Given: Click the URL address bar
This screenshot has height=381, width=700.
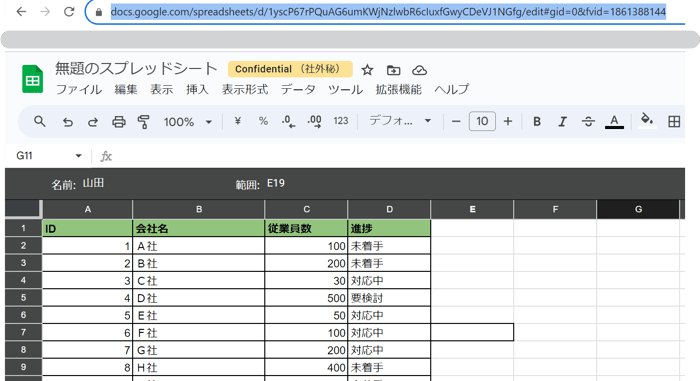Looking at the screenshot, I should [388, 12].
